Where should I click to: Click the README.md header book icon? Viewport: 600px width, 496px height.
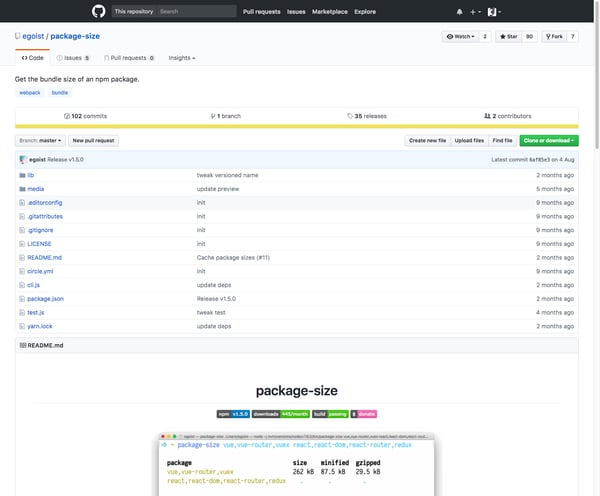23,346
